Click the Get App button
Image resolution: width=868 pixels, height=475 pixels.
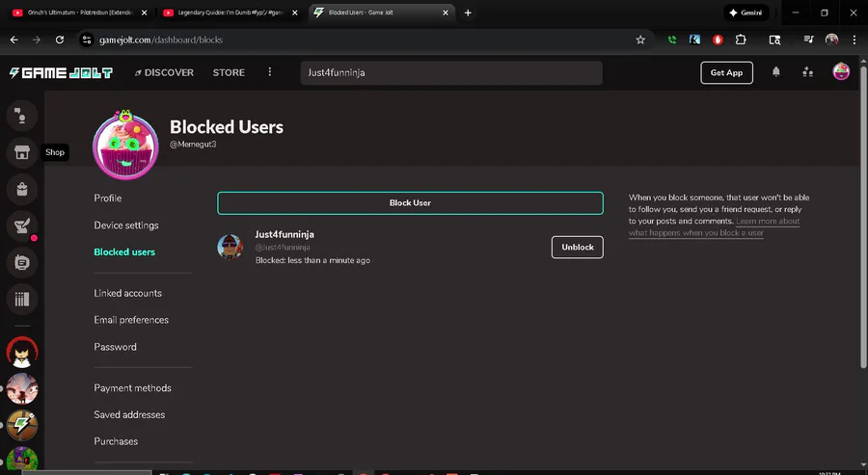pyautogui.click(x=726, y=73)
